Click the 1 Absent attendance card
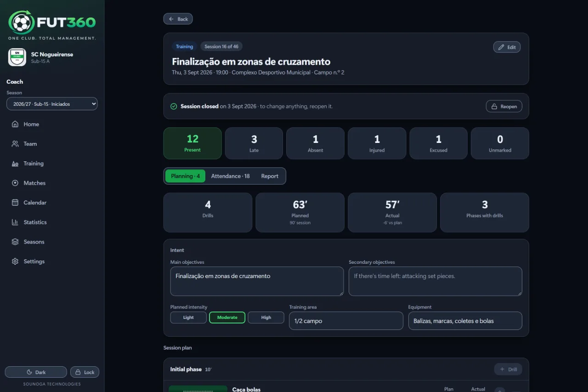The height and width of the screenshot is (392, 588). click(x=316, y=143)
